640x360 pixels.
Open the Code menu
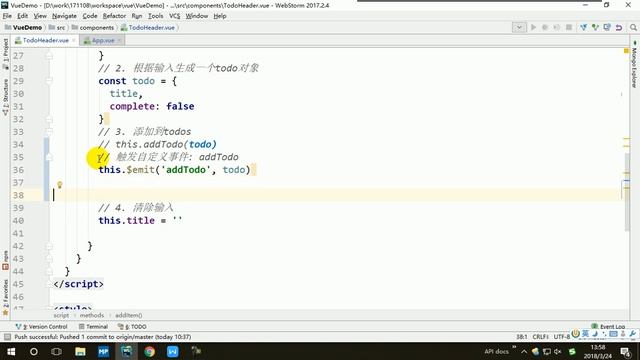tap(90, 16)
